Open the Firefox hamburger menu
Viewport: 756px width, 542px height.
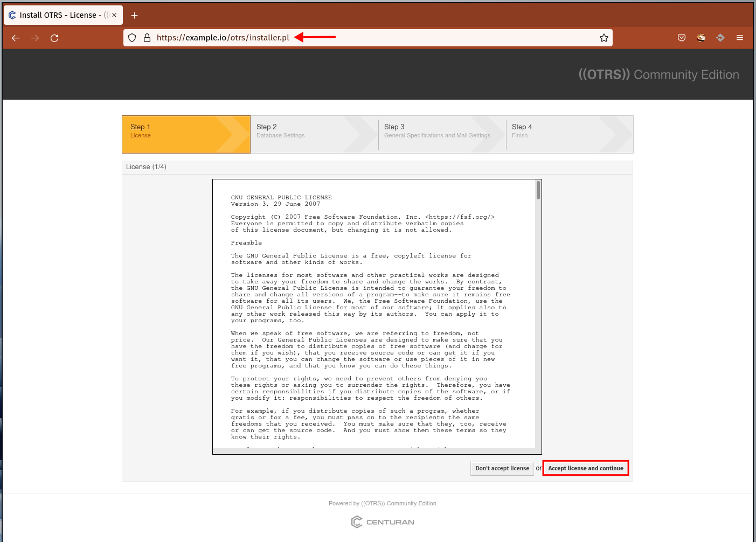[740, 38]
